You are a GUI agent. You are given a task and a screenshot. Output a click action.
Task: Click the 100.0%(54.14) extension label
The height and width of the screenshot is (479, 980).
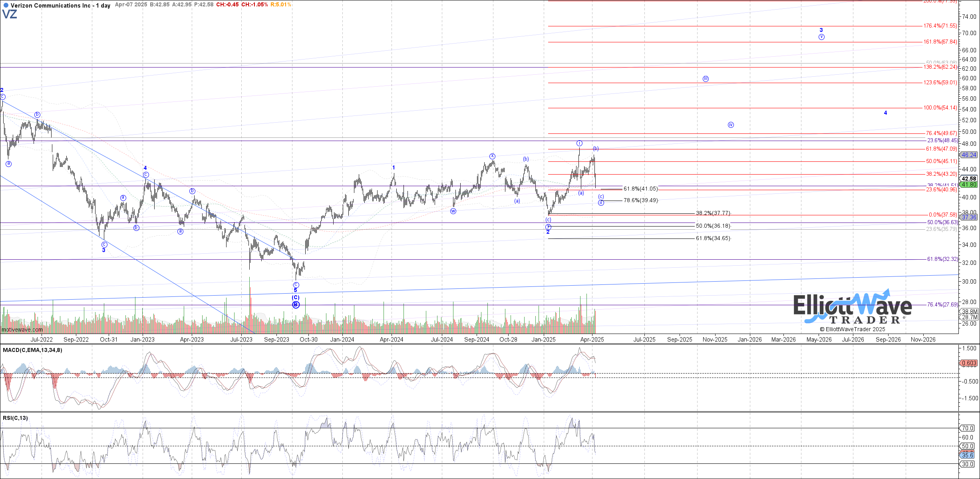coord(940,108)
